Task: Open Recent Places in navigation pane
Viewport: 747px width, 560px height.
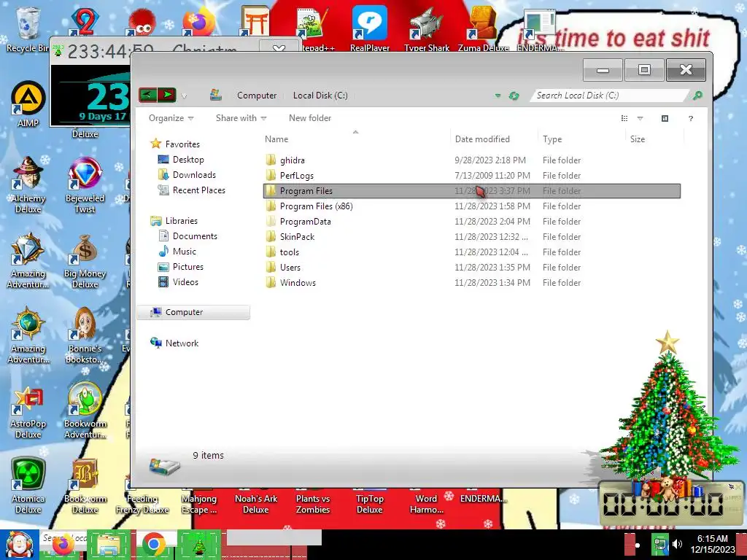Action: (192, 190)
